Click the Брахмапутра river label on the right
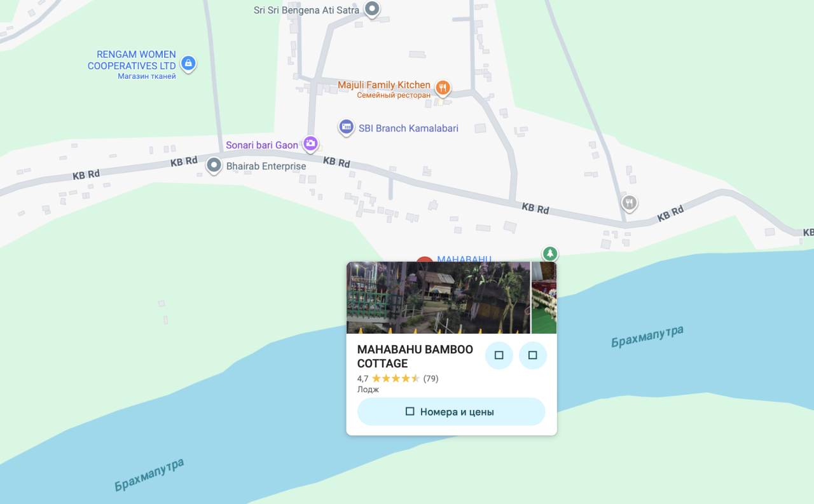 pyautogui.click(x=647, y=337)
